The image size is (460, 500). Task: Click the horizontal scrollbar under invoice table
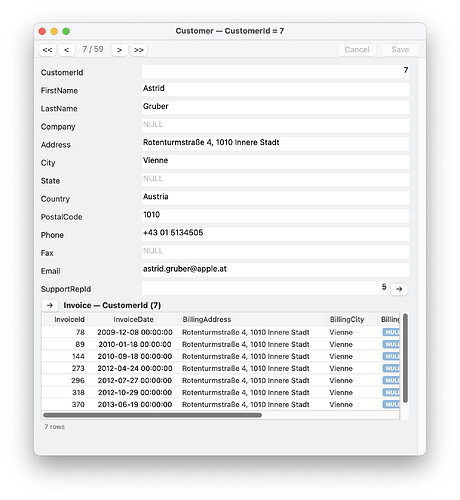point(152,415)
